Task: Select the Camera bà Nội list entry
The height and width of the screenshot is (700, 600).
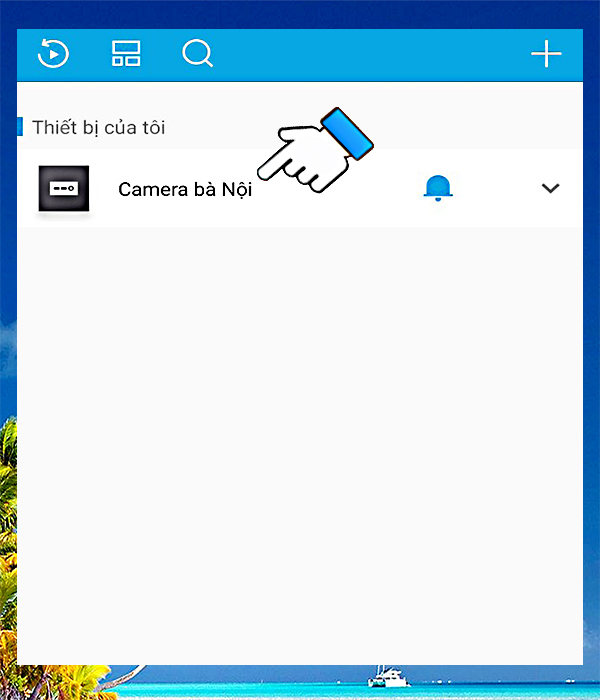Action: pos(300,188)
